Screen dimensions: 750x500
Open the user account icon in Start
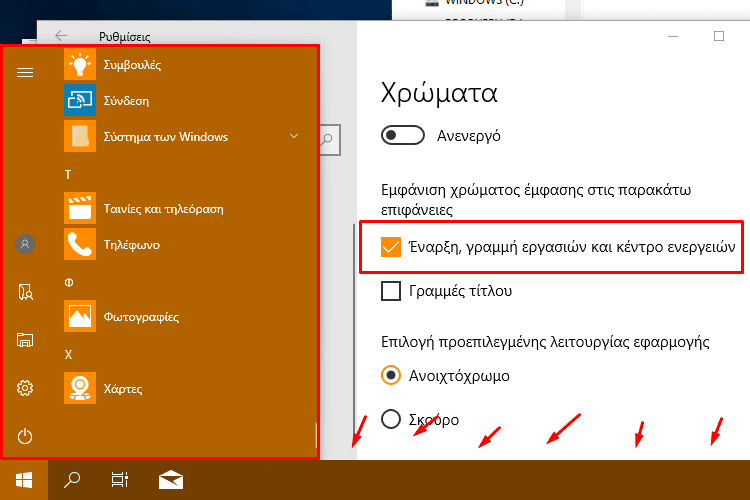click(25, 244)
